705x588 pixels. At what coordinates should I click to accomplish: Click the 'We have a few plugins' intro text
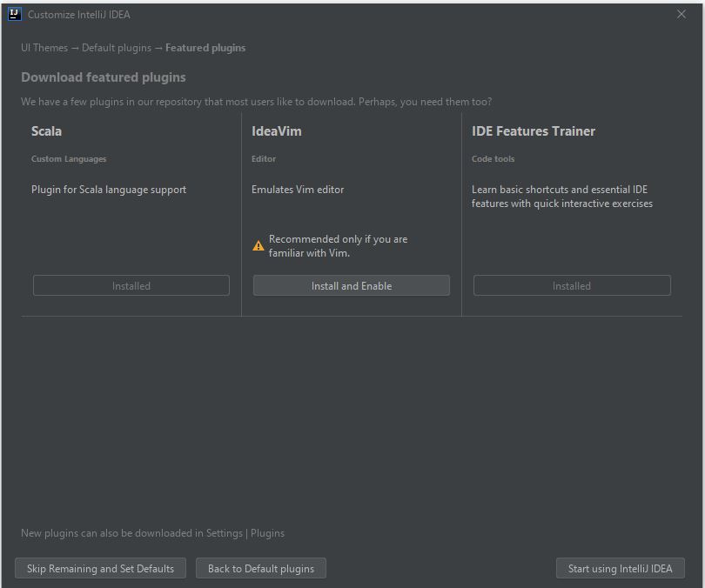[x=256, y=102]
